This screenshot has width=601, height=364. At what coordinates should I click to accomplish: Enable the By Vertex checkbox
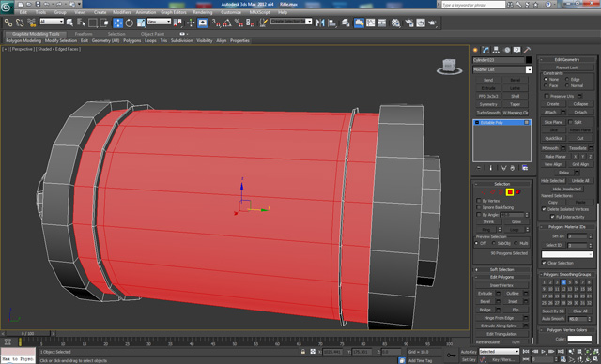point(479,201)
